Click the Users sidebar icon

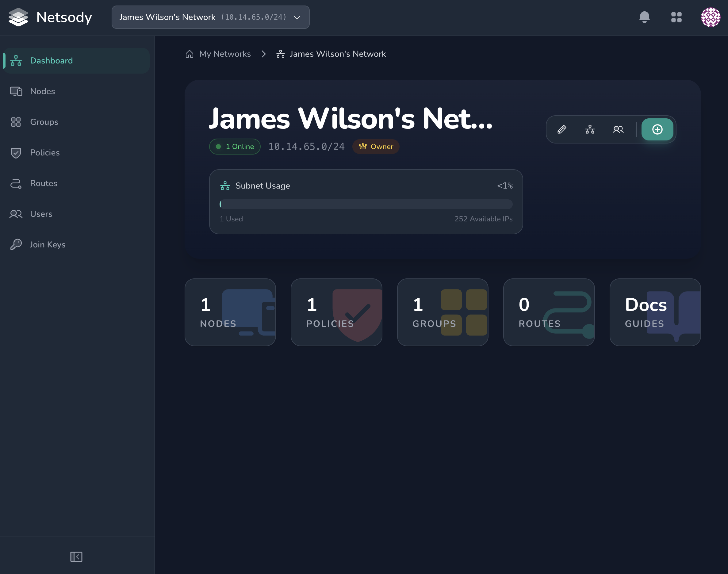pyautogui.click(x=16, y=214)
